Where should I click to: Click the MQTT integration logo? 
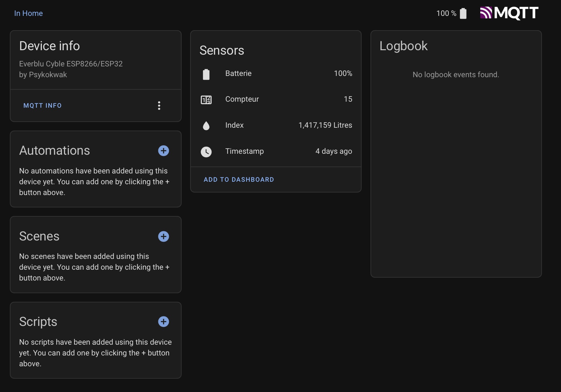509,13
